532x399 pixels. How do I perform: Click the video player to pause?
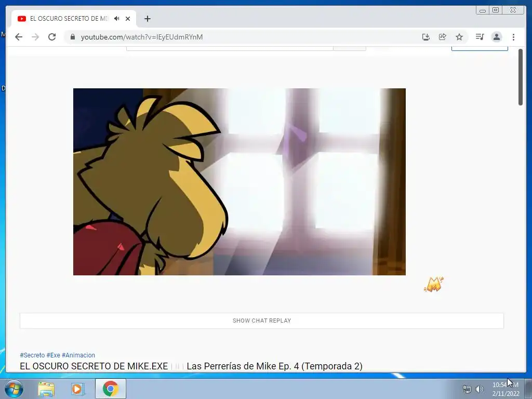239,181
